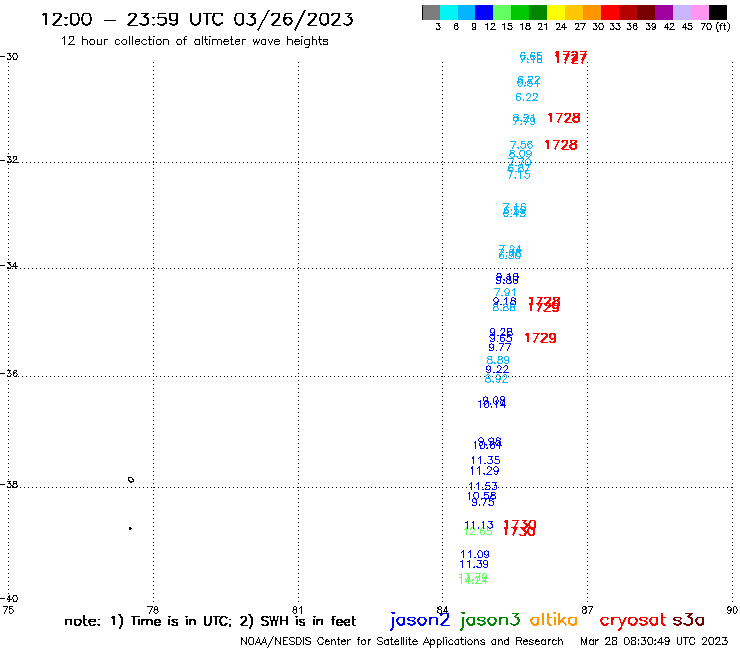Click the dark blue swatch above 12

point(484,12)
